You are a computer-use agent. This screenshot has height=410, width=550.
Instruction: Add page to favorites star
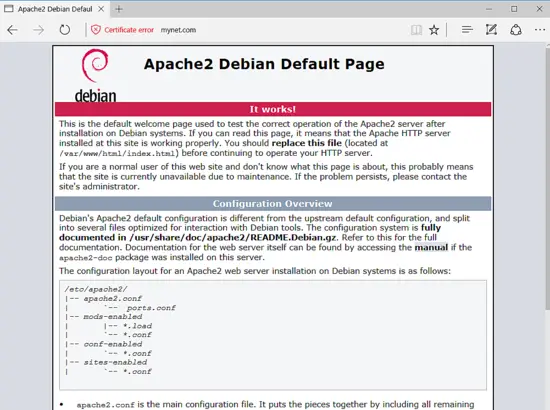tap(434, 30)
